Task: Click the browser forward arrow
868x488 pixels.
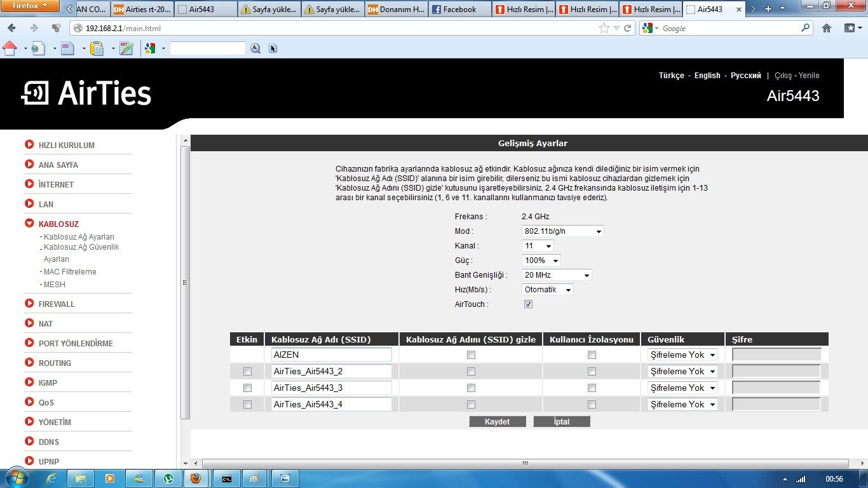Action: [34, 28]
